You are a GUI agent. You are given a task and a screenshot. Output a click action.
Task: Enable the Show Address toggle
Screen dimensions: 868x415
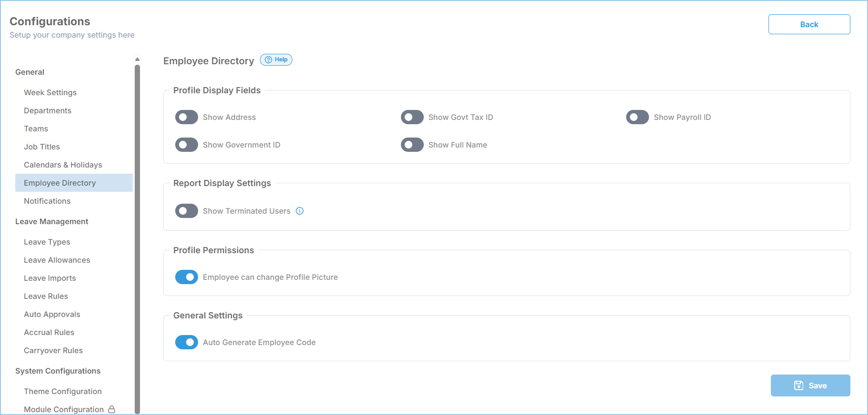[187, 117]
